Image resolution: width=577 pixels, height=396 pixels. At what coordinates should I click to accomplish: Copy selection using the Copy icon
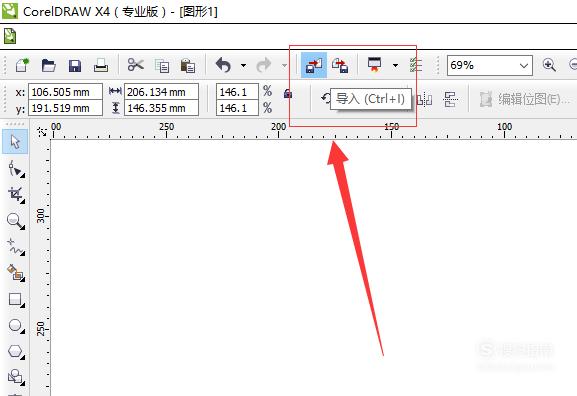coord(162,66)
